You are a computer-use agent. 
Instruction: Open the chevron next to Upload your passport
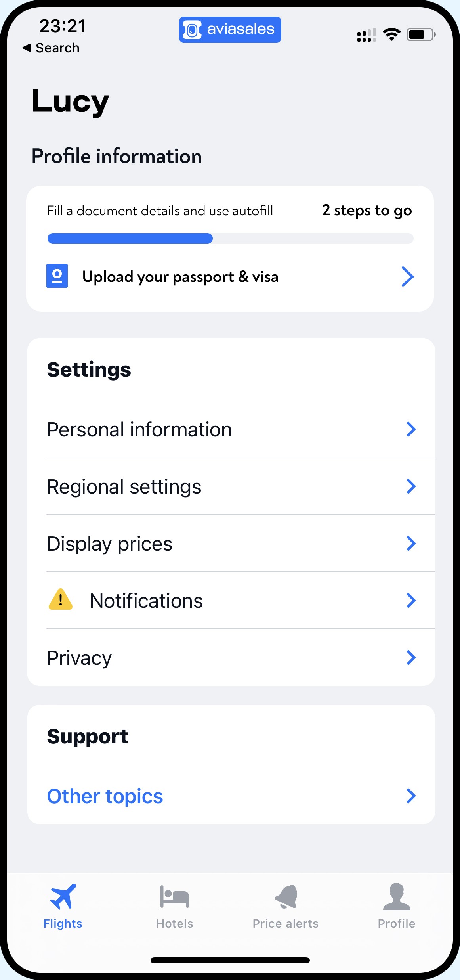click(407, 276)
